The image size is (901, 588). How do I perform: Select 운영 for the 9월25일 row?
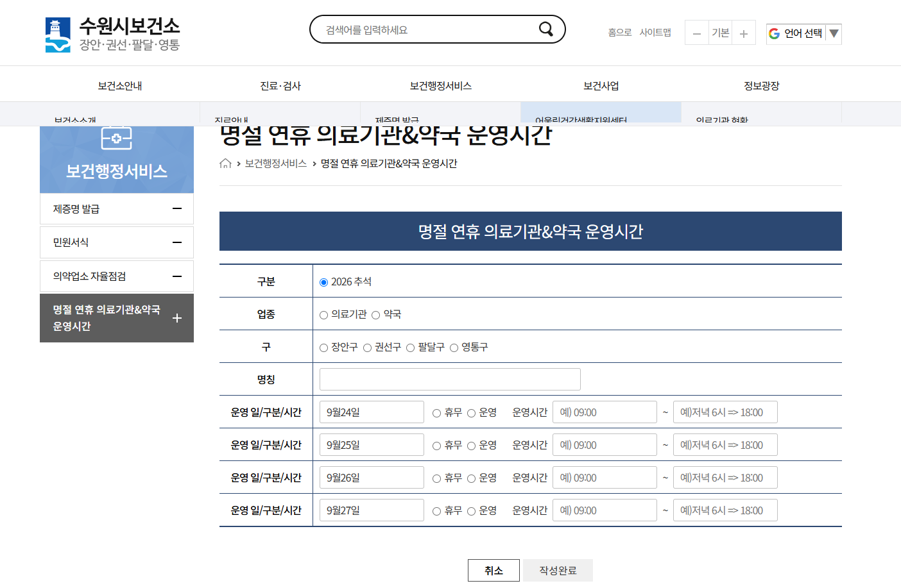pyautogui.click(x=472, y=446)
